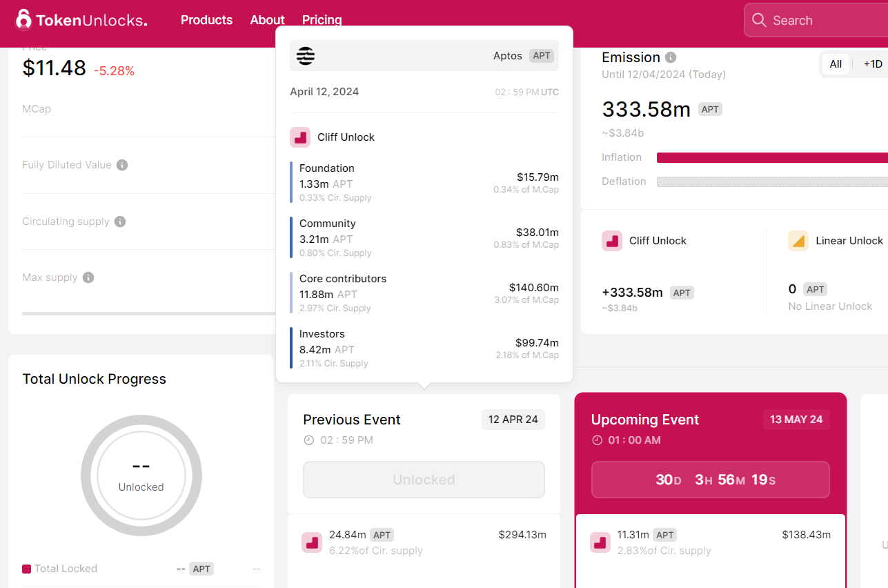Screen dimensions: 888x588
Task: Click the cliff icon beside 11.31m APT
Action: pos(600,542)
